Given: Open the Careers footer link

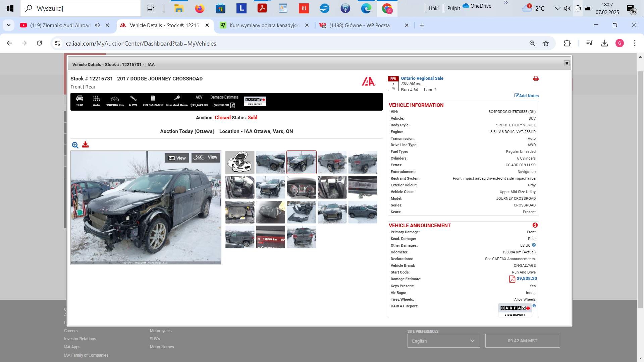Looking at the screenshot, I should 71,331.
